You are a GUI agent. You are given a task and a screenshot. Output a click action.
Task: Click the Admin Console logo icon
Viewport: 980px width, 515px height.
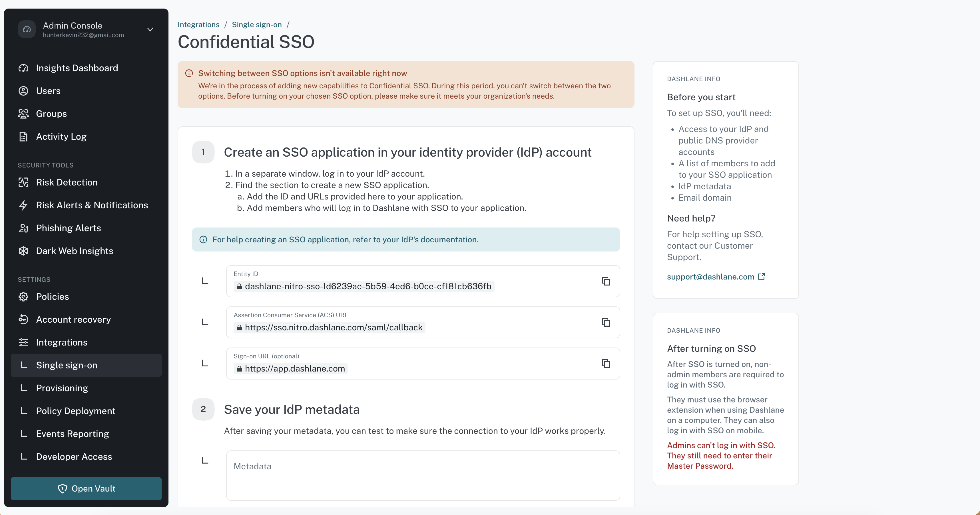tap(27, 29)
